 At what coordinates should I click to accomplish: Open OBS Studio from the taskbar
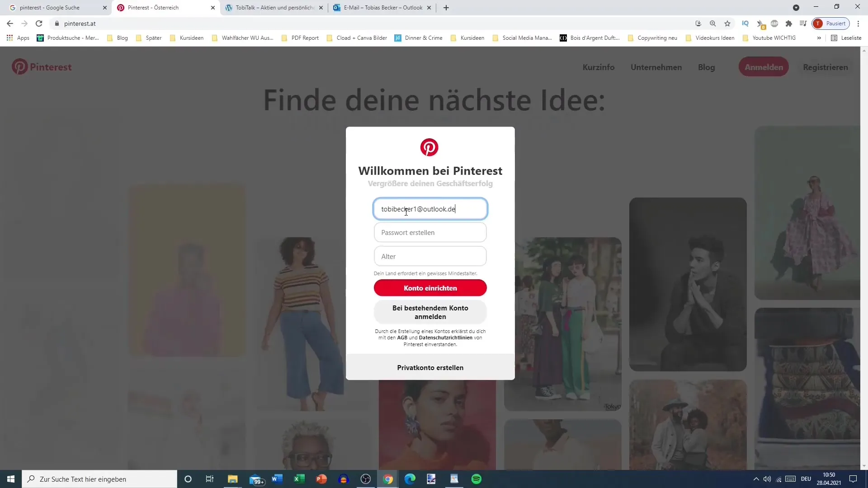click(x=366, y=479)
